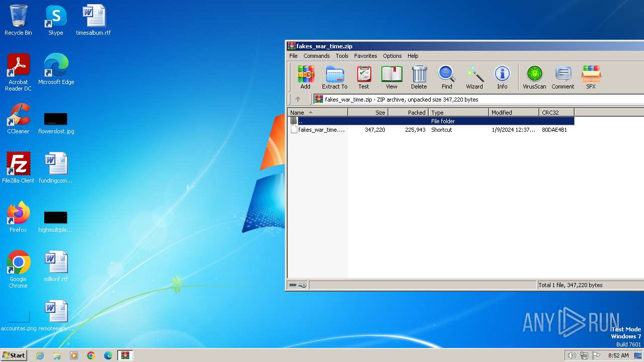This screenshot has height=362, width=644.
Task: Sort by Name column header
Action: 317,113
